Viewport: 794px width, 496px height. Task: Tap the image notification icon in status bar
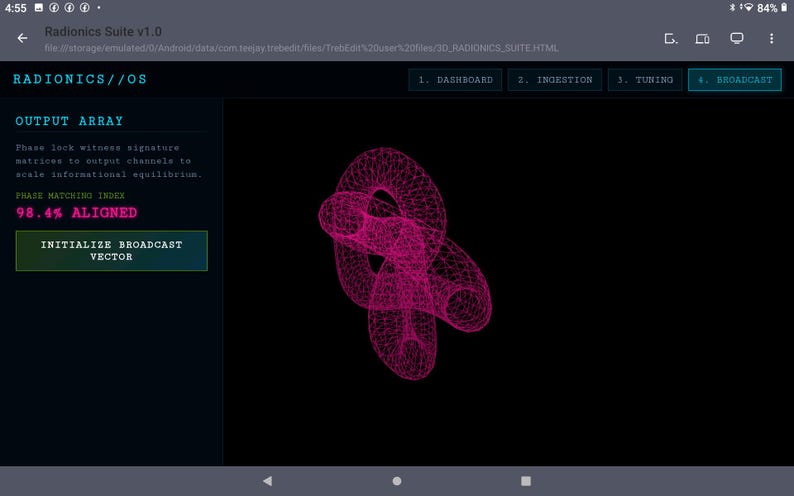click(38, 8)
